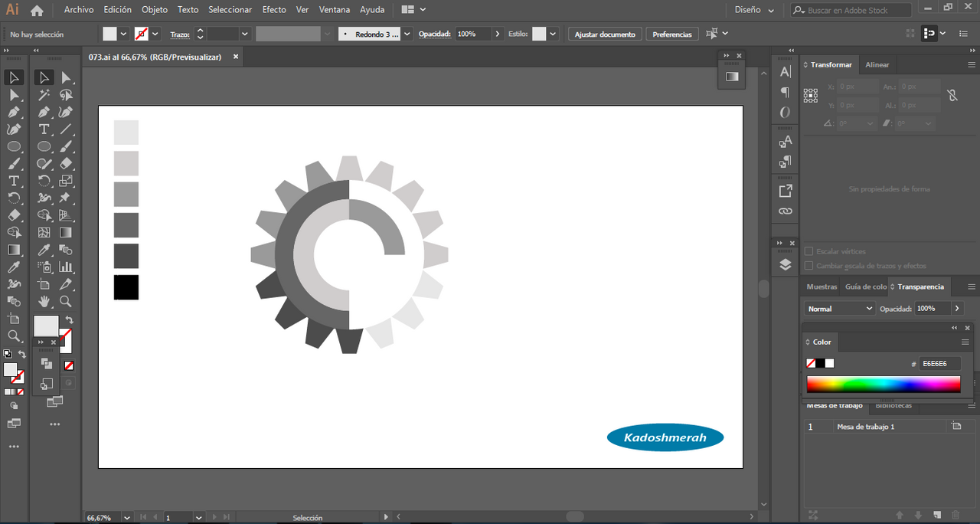Viewport: 980px width, 524px height.
Task: Open the OpenType panel icon
Action: [x=785, y=112]
